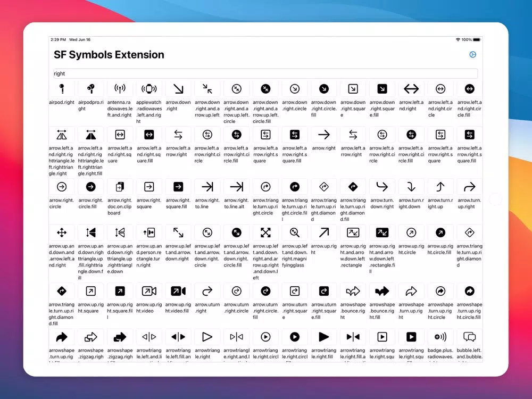The width and height of the screenshot is (532, 399).
Task: Select the arrow.triangle.turn.up.right.circle.fill symbol
Action: click(x=295, y=187)
